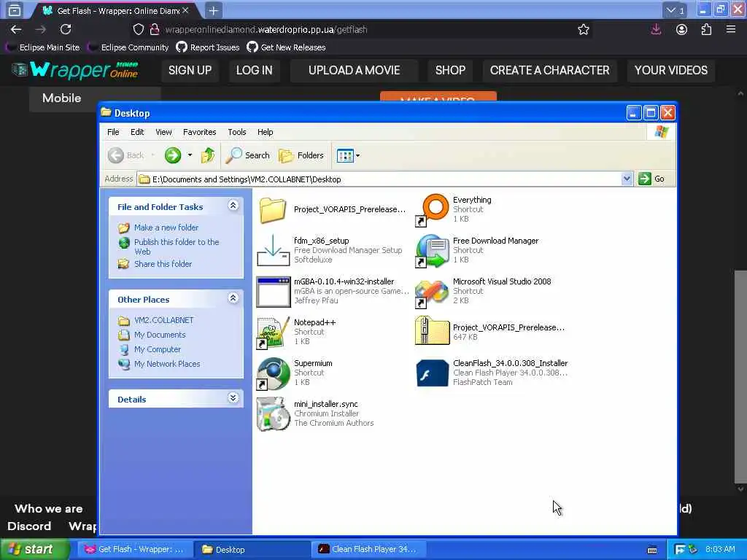Select the Microsoft Visual Studio 2008 shortcut icon
The width and height of the screenshot is (747, 560).
pos(432,292)
